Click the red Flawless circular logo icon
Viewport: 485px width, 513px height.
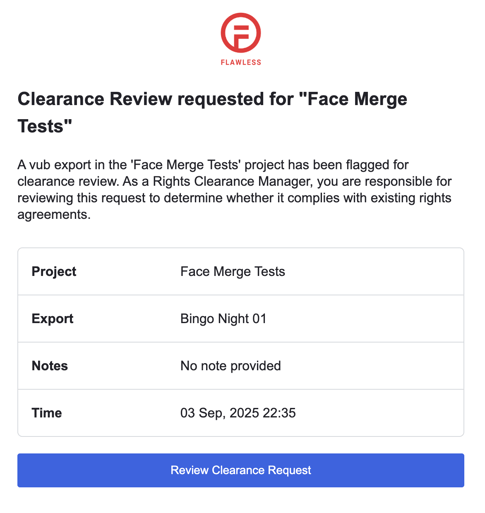click(x=241, y=33)
